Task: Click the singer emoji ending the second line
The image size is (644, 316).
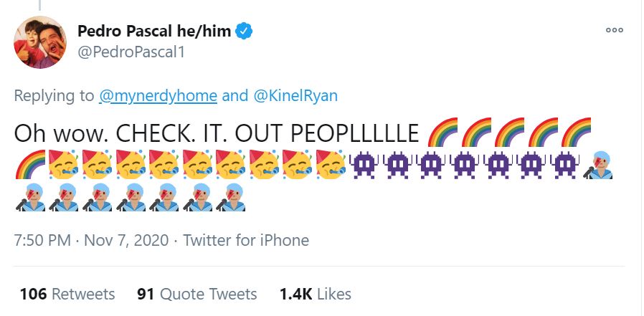Action: click(x=601, y=166)
